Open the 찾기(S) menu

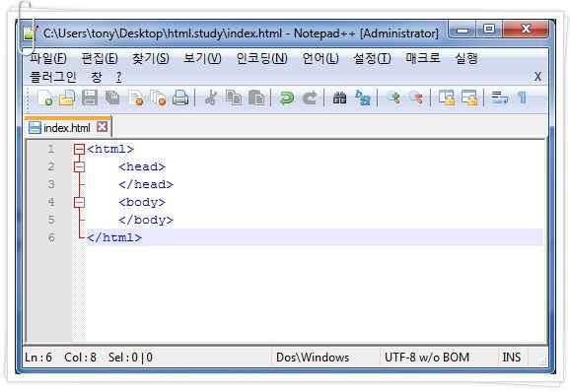pos(151,58)
